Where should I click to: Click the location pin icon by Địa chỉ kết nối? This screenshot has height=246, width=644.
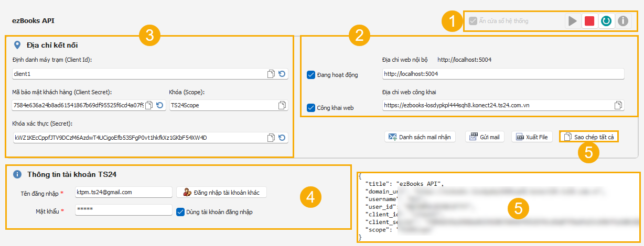(x=17, y=45)
